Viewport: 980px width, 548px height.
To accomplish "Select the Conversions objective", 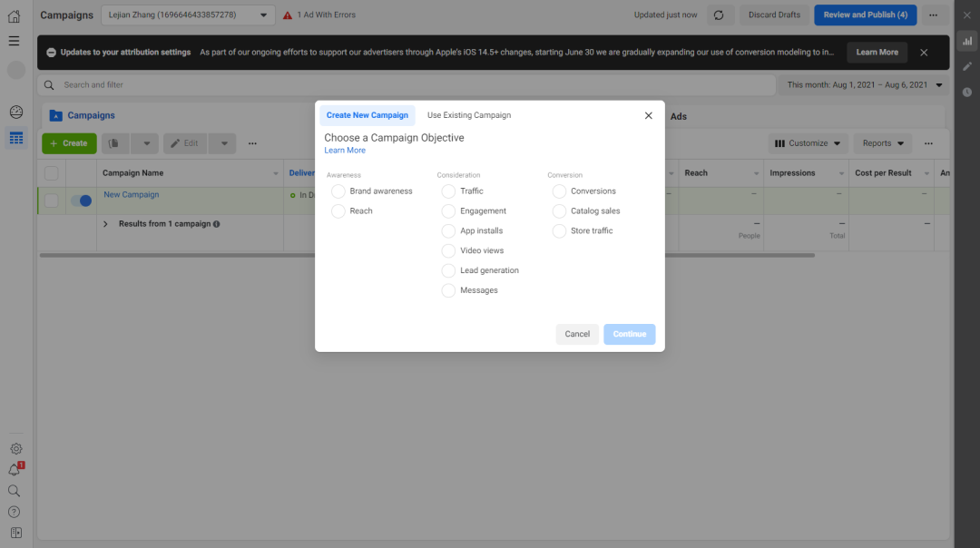I will coord(559,191).
